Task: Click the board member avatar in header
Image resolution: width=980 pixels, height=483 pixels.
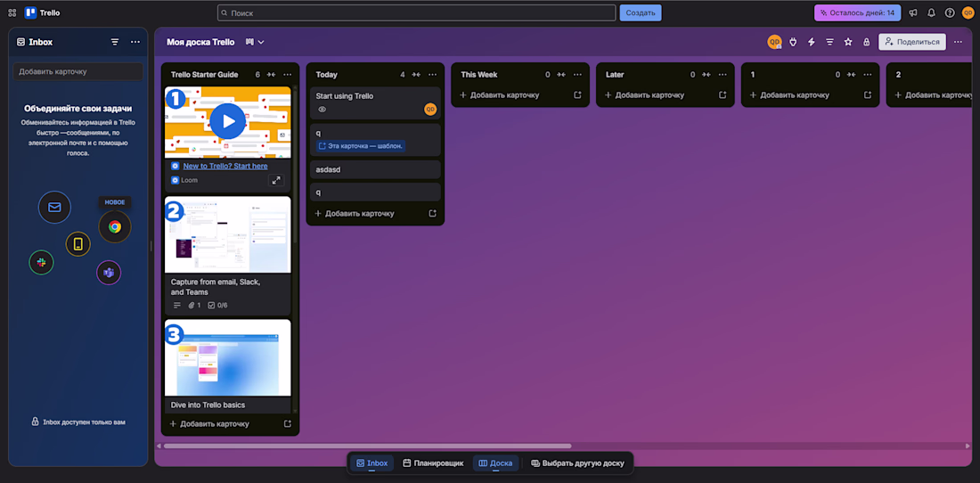Action: click(774, 42)
